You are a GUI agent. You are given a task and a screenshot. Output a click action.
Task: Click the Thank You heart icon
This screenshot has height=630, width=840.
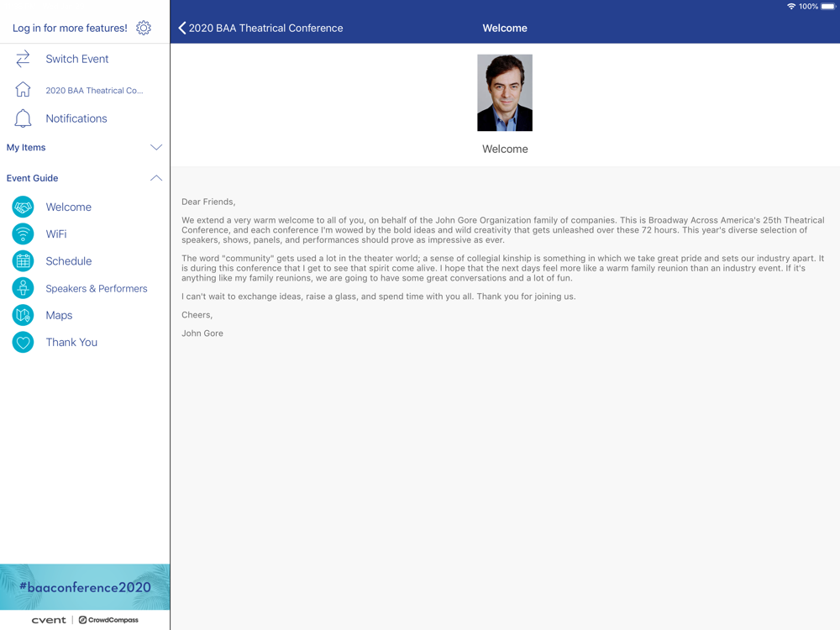(x=23, y=343)
